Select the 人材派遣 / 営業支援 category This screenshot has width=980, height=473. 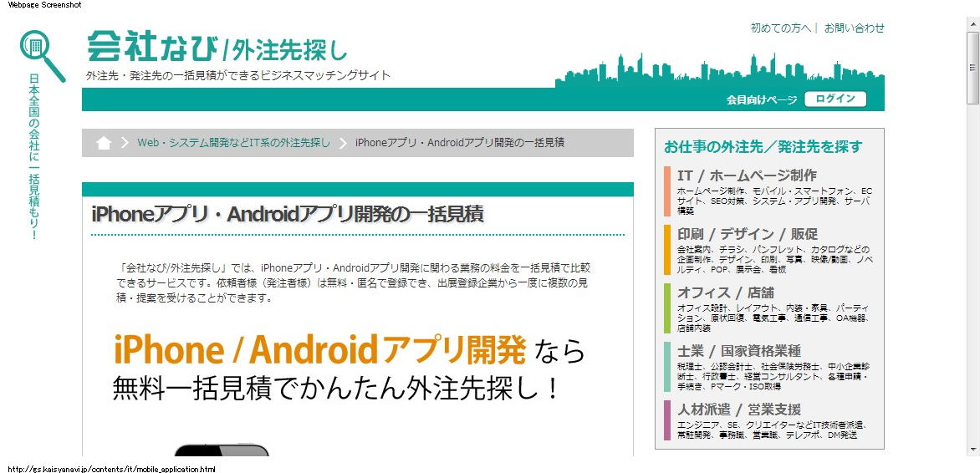738,409
